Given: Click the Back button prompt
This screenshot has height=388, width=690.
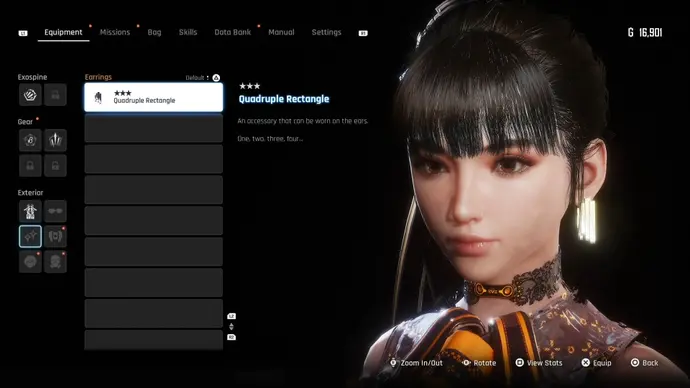Looking at the screenshot, I should (x=645, y=363).
